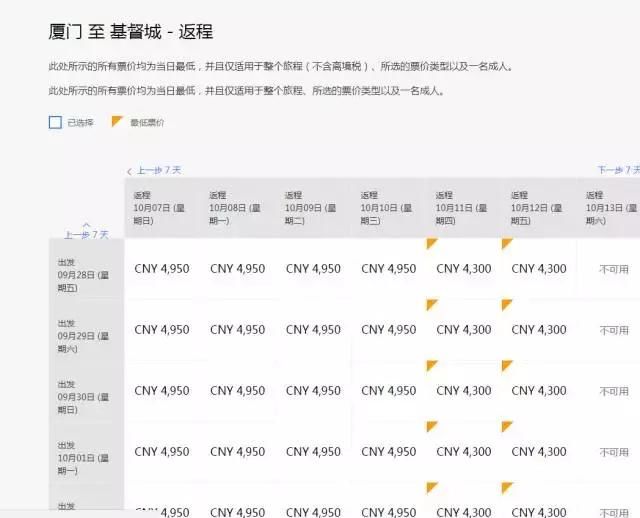
Task: Show next 7 return days (下一步 7天)
Action: (x=617, y=171)
